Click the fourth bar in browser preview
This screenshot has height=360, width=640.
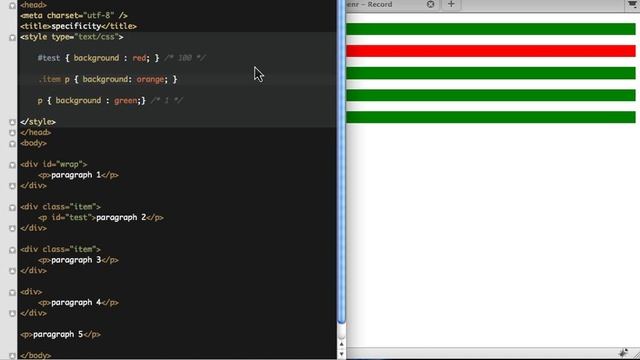491,95
